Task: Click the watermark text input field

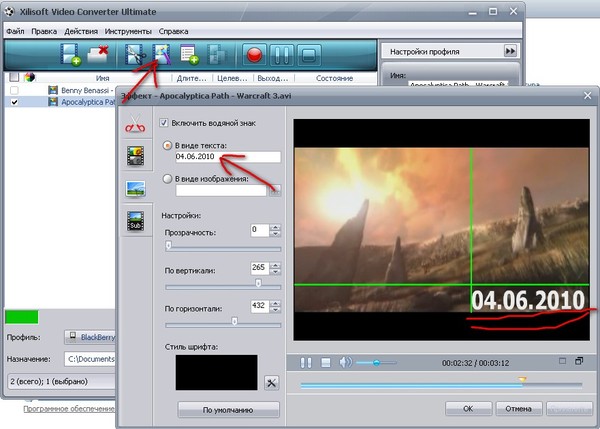Action: tap(228, 157)
